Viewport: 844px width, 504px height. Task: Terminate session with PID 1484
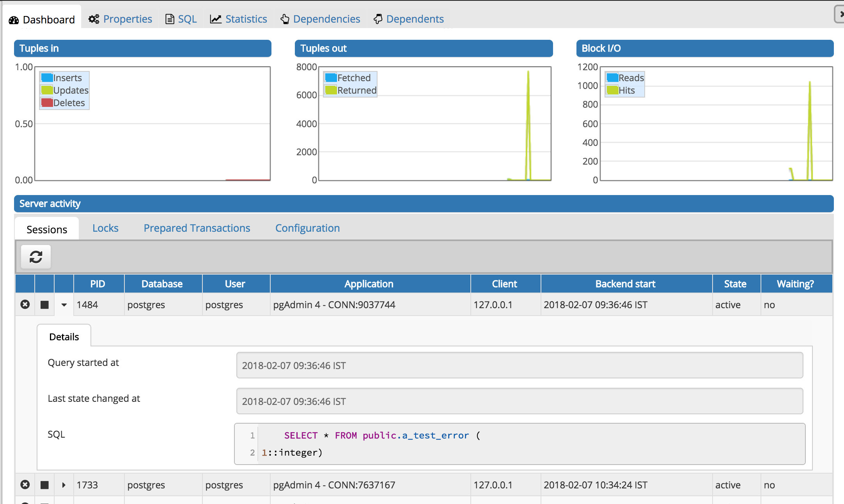(x=25, y=305)
